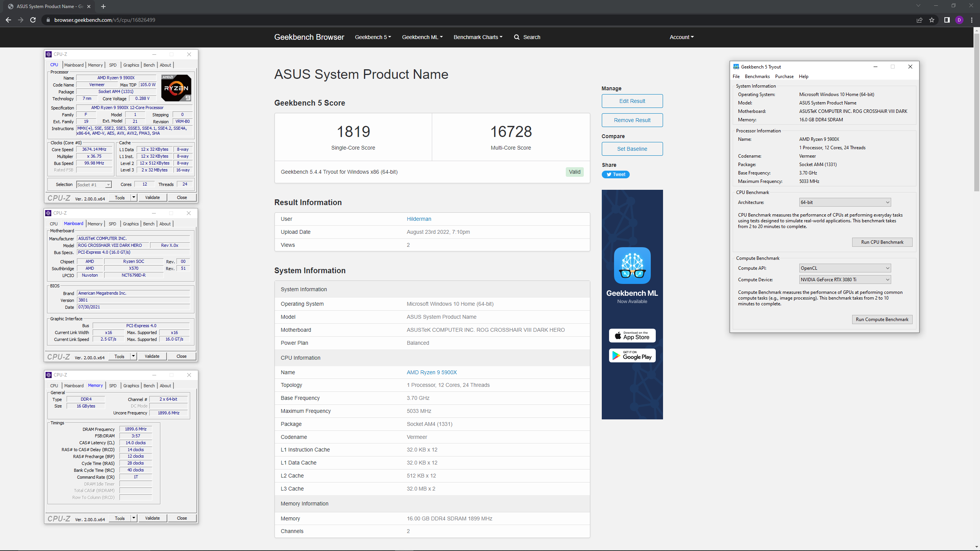980x551 pixels.
Task: Click the Set Baseline button
Action: point(632,149)
